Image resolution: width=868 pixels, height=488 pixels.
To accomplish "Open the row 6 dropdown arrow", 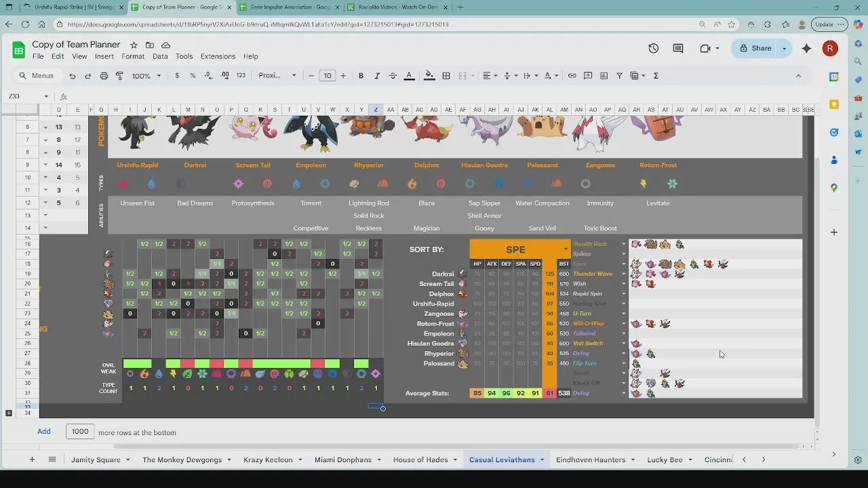I will pyautogui.click(x=45, y=127).
